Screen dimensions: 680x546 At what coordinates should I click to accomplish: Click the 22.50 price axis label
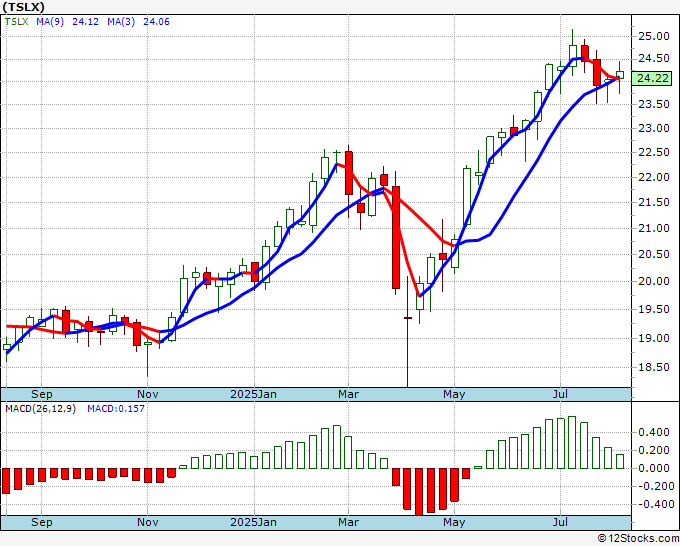[654, 152]
